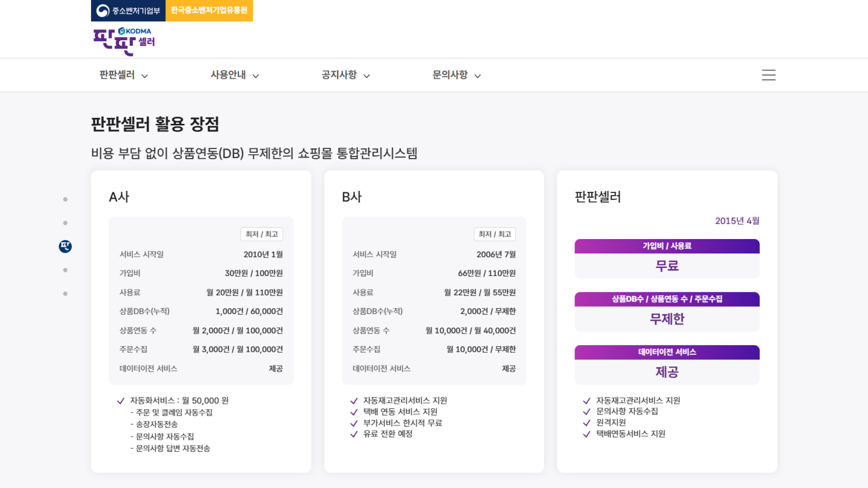Viewport: 868px width, 488px height.
Task: Click the 판판셀러 KODMA logo
Action: click(x=124, y=41)
